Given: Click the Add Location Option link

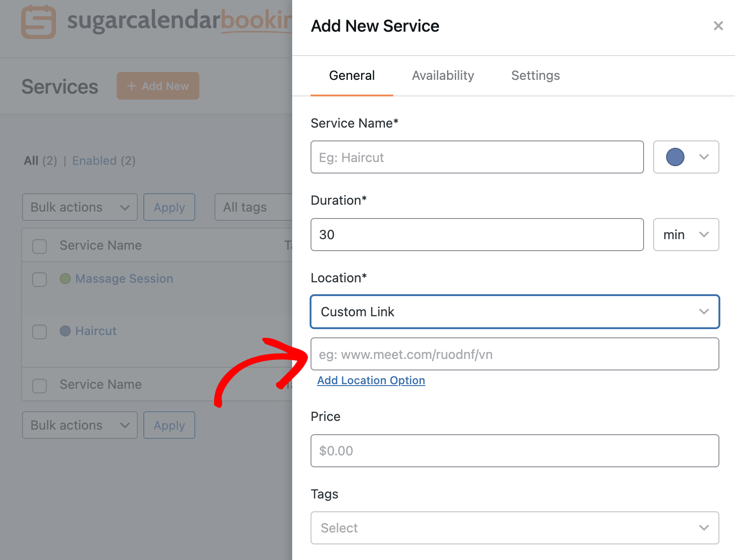Looking at the screenshot, I should coord(371,381).
